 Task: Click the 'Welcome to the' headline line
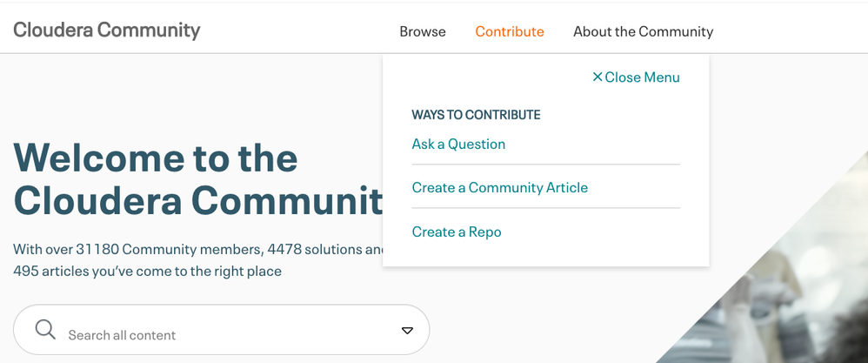click(x=157, y=158)
